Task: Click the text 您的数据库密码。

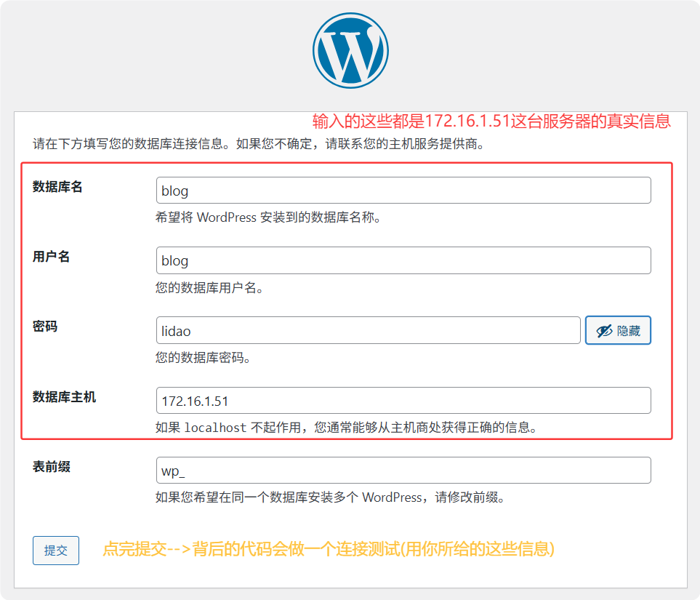Action: [204, 358]
